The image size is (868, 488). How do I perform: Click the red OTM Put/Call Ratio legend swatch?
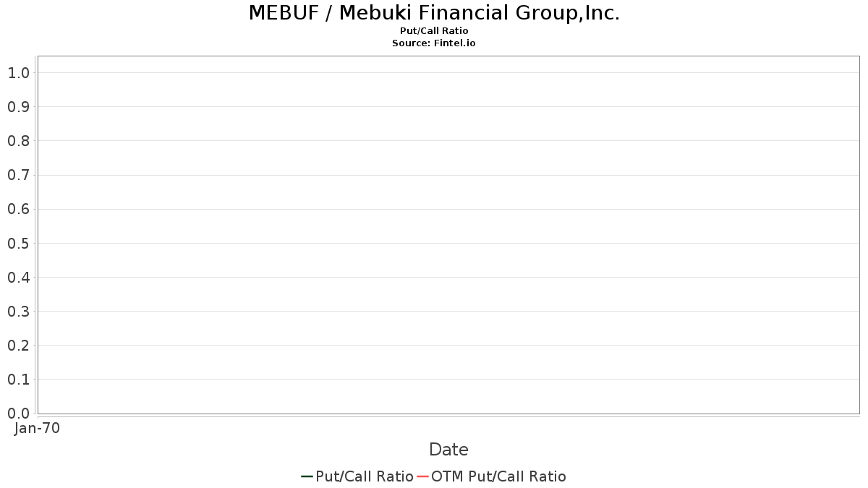(x=422, y=476)
